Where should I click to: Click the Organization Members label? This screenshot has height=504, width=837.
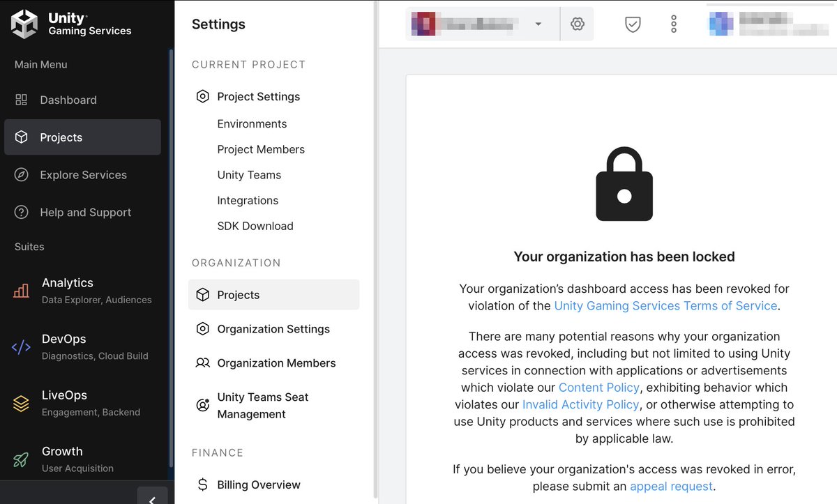(276, 363)
